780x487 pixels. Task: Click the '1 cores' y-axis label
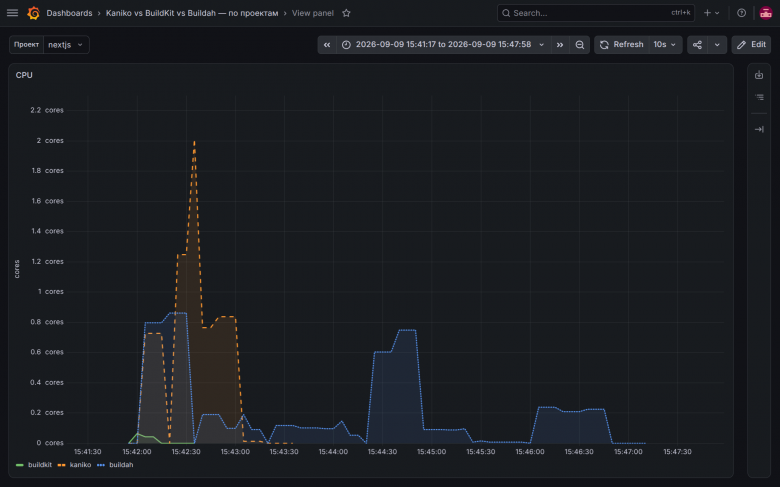coord(50,292)
